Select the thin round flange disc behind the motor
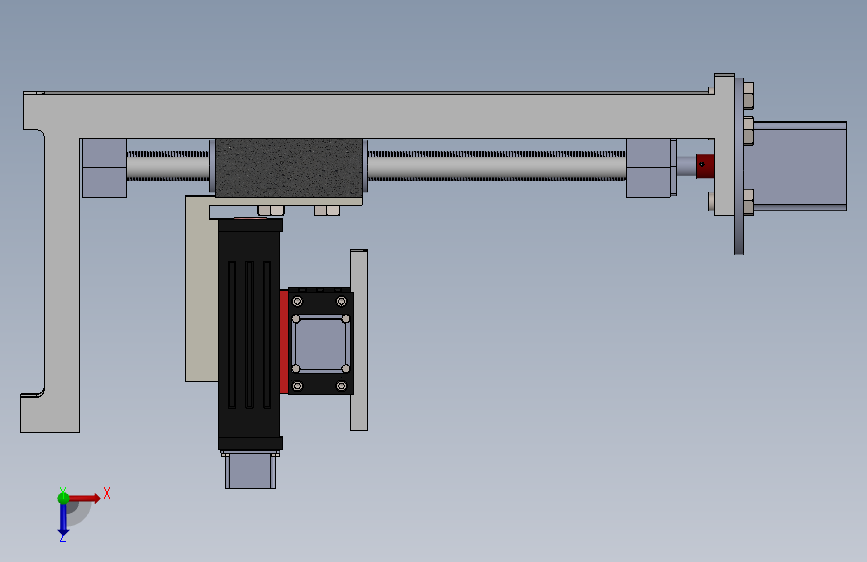Screen dimensions: 867x562 tap(739, 166)
